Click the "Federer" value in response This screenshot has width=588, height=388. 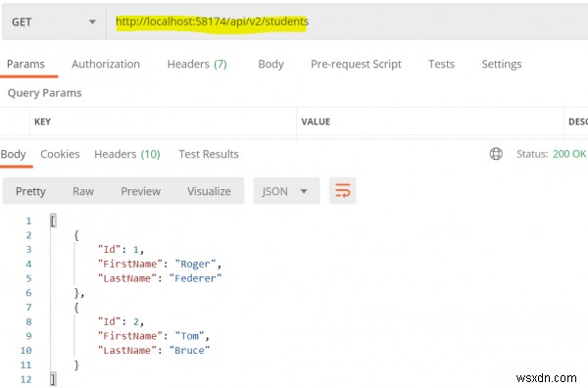click(195, 278)
